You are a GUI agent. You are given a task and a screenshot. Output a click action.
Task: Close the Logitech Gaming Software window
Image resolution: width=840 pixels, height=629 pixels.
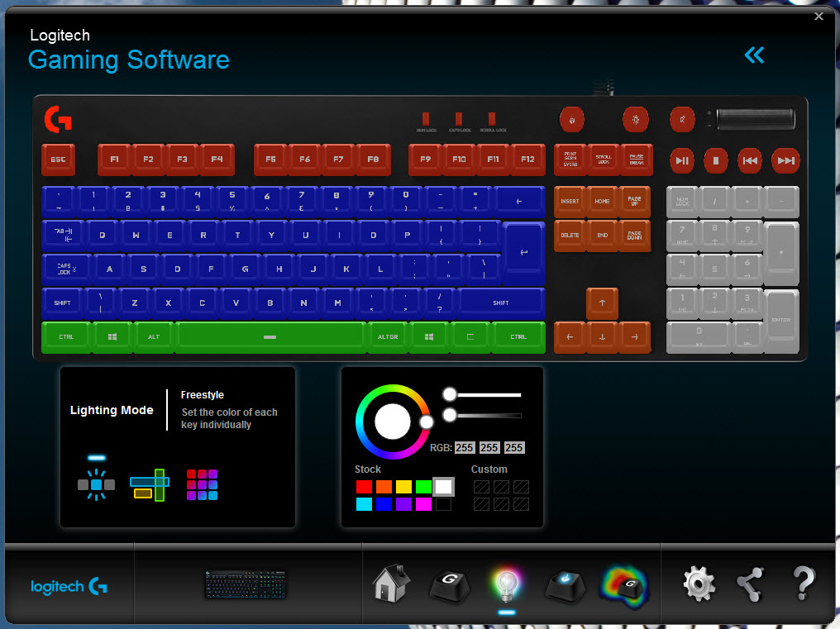(x=819, y=16)
